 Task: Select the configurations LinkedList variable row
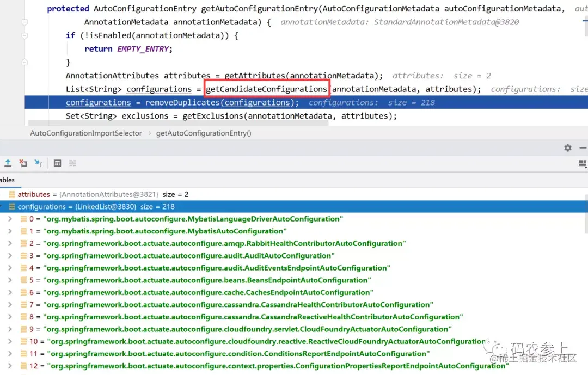click(294, 207)
